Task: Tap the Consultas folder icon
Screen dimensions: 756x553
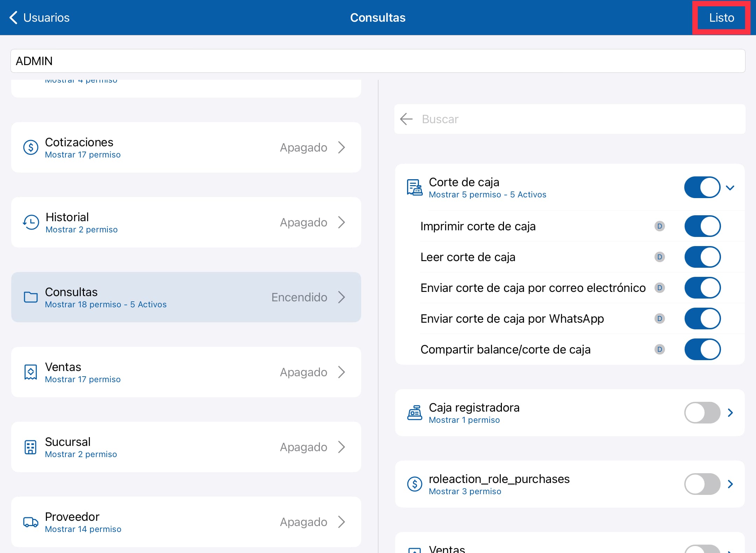Action: 30,297
